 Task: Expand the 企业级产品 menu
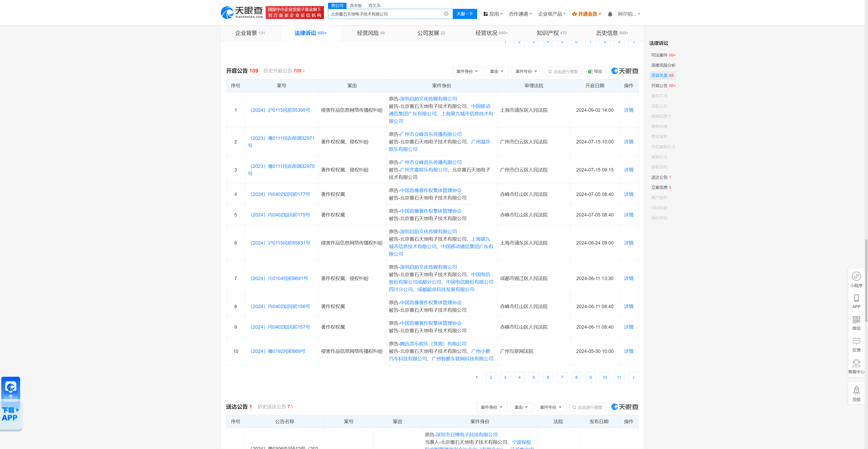(x=552, y=14)
